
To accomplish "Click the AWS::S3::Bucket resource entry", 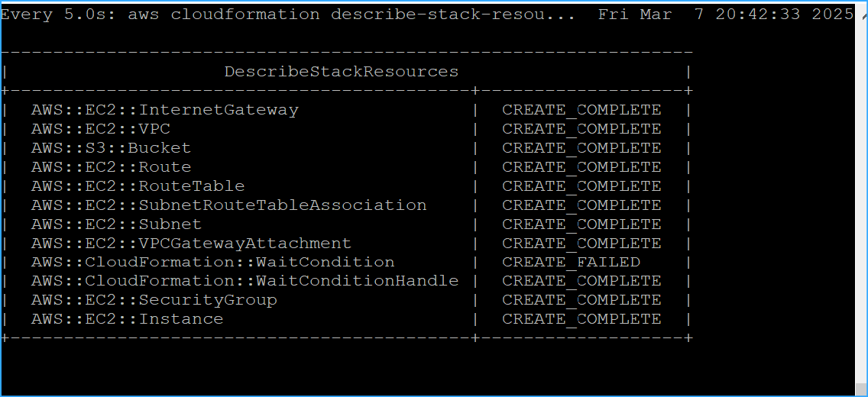I will [x=111, y=148].
